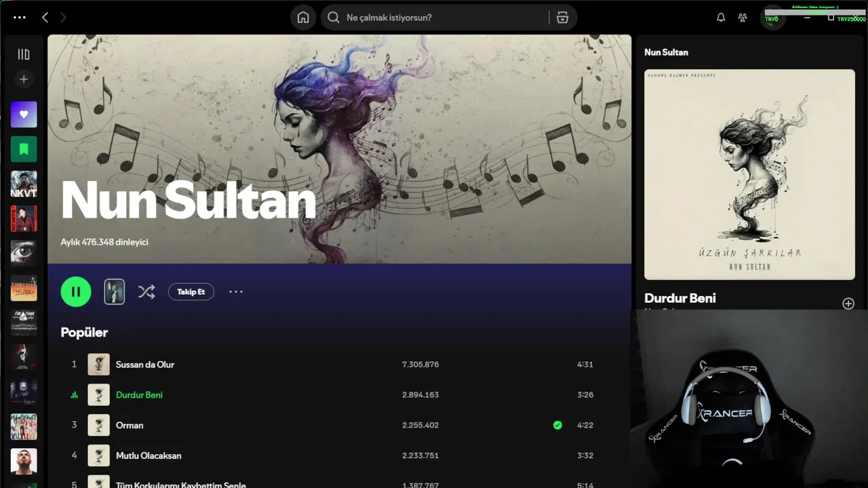Open Nun Sultan header in right panel
Viewport: 868px width, 488px height.
tap(666, 52)
